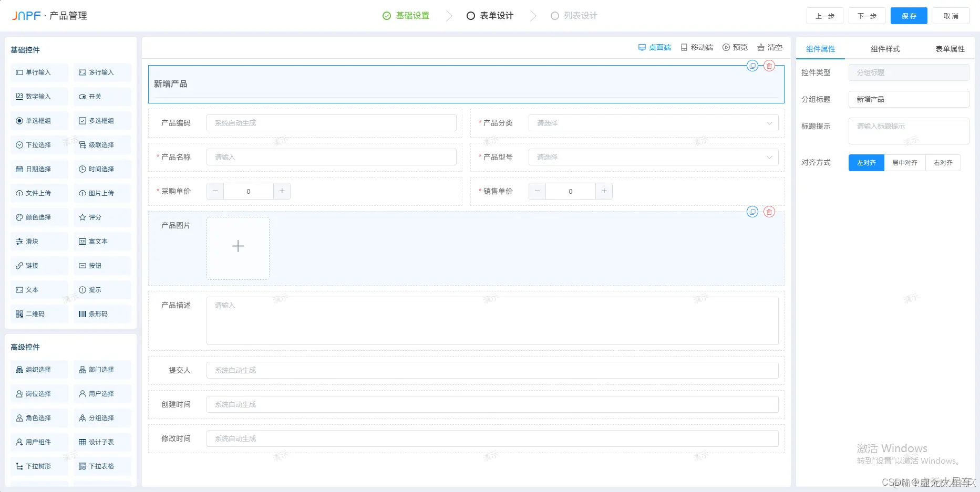This screenshot has width=980, height=492.
Task: Increase 采购单价 with plus button
Action: tap(282, 191)
